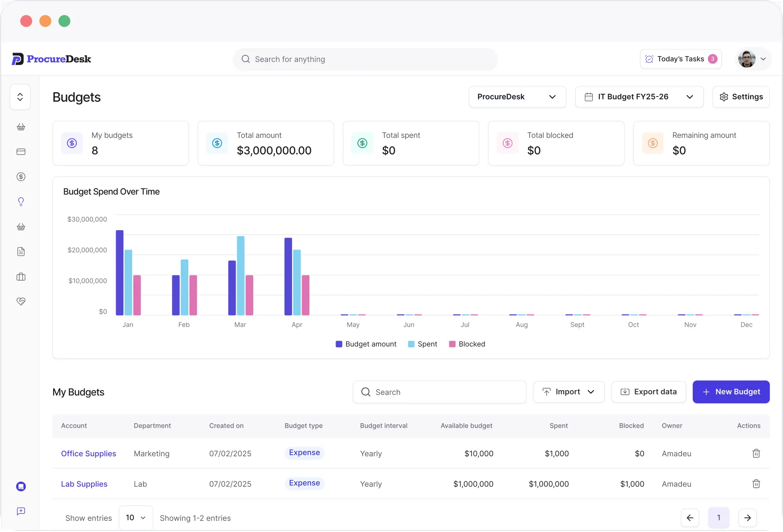Open Today's Tasks panel

click(680, 59)
